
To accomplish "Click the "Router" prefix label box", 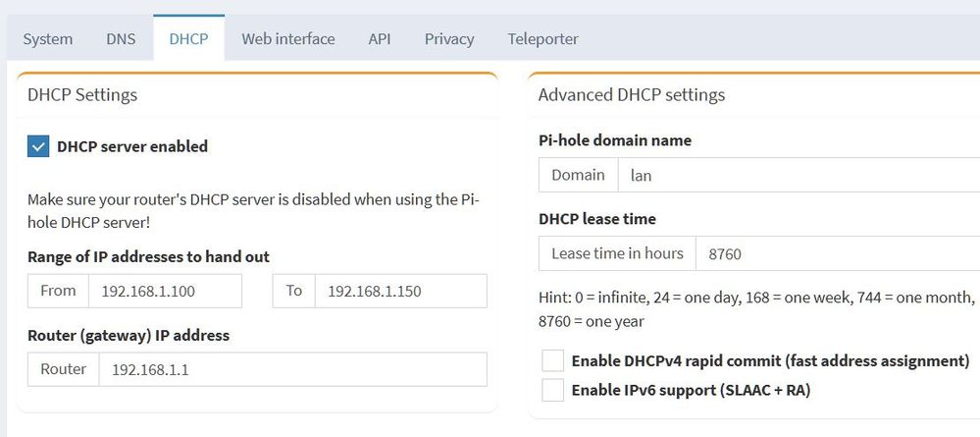I will coord(64,369).
